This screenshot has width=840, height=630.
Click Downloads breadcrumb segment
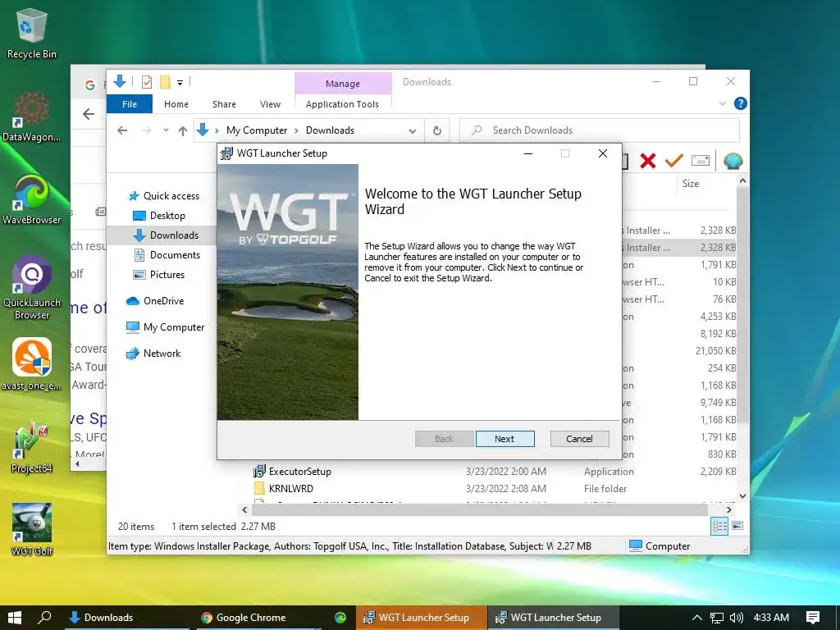330,130
